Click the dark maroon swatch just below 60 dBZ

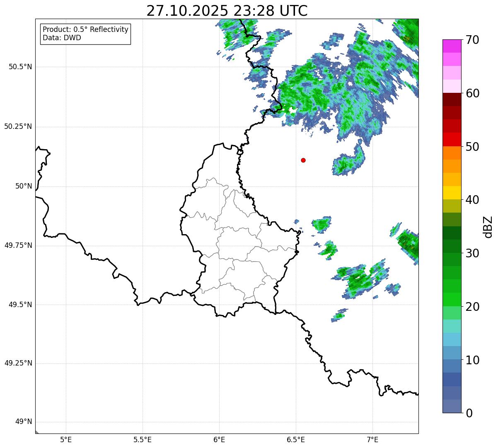452,100
